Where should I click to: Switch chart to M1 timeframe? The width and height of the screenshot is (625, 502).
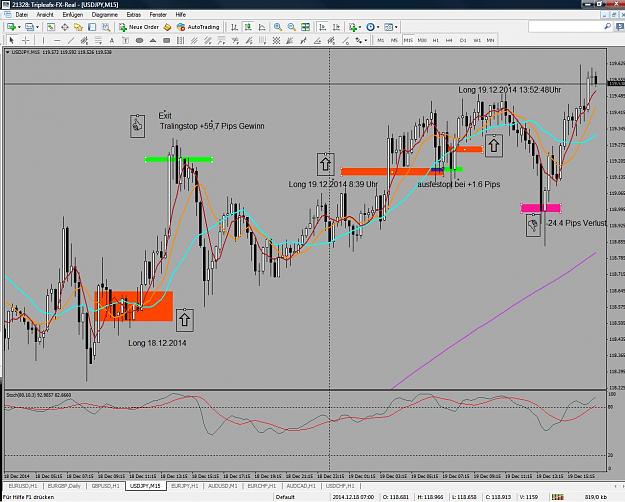(x=381, y=40)
